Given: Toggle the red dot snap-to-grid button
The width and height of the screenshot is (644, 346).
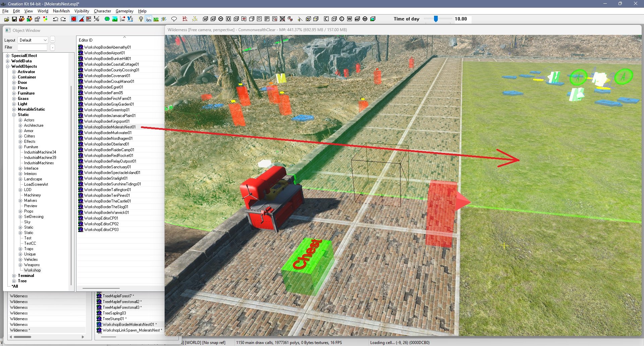Looking at the screenshot, I should point(74,19).
